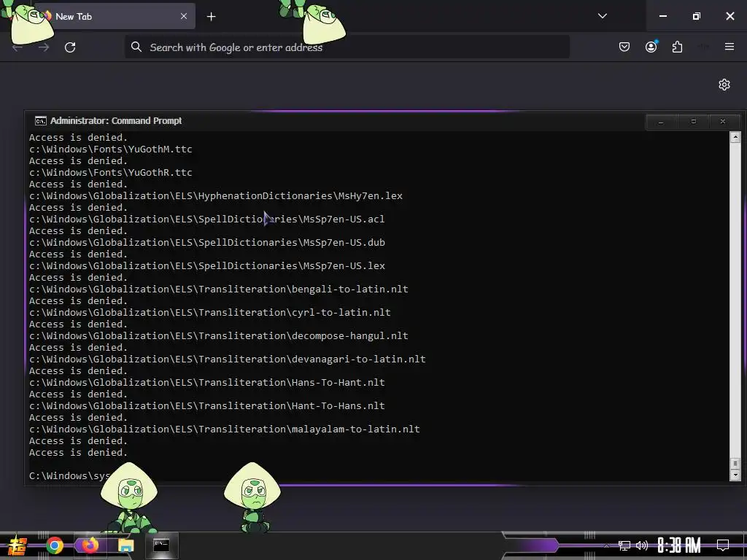
Task: Open network status tray icon
Action: (624, 545)
